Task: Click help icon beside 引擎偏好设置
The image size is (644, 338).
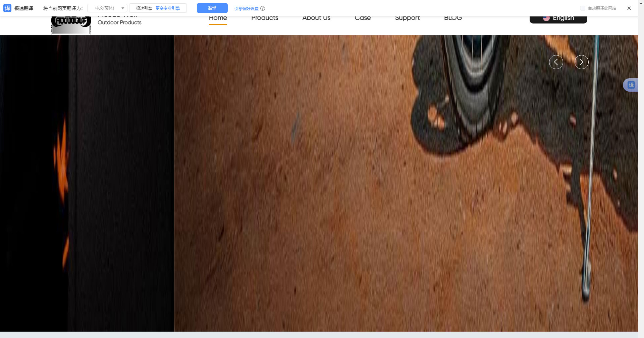Action: tap(263, 8)
